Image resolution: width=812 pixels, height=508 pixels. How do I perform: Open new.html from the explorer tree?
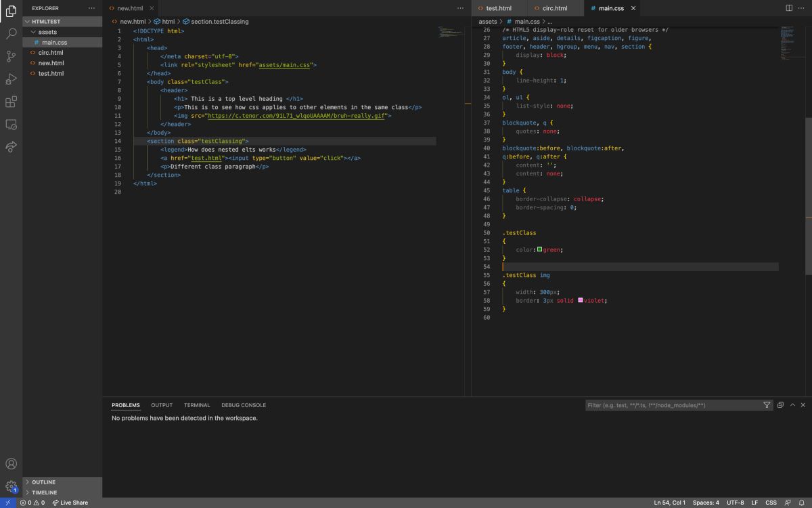pos(62,63)
